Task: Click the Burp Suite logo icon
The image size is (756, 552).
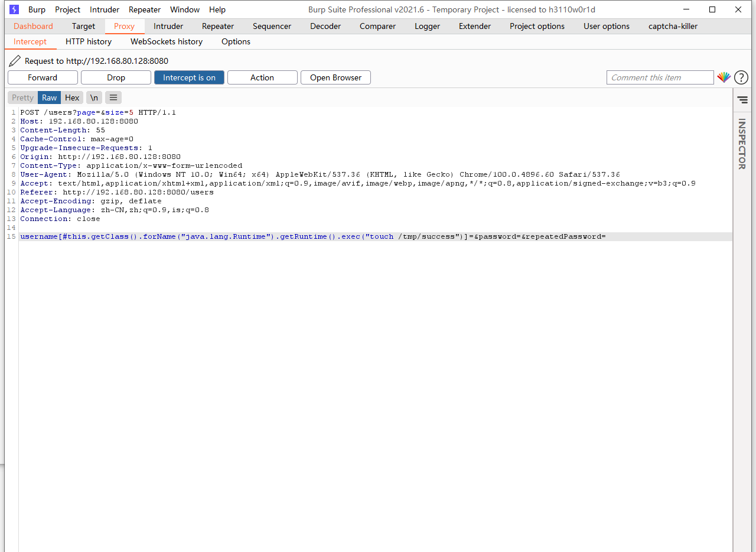Action: point(14,9)
